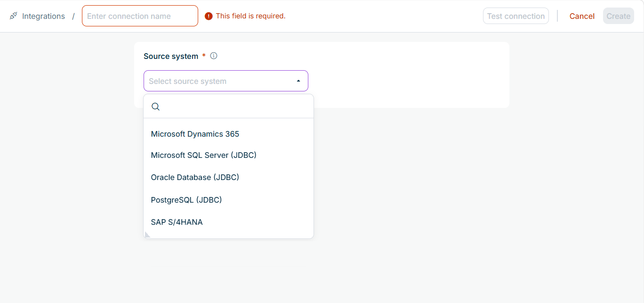The image size is (644, 303).
Task: Open the Integrations breadcrumb link
Action: (43, 16)
